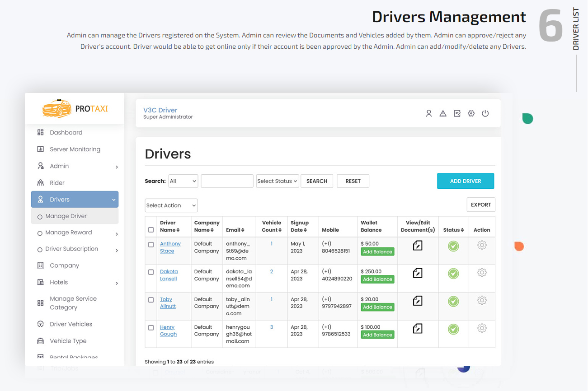Click the power logout icon

pyautogui.click(x=485, y=113)
